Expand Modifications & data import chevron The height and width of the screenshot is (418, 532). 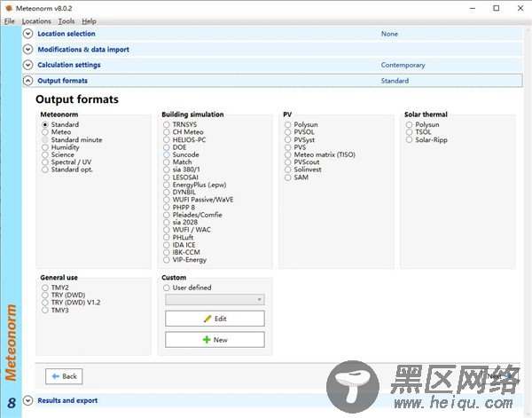tap(27, 49)
